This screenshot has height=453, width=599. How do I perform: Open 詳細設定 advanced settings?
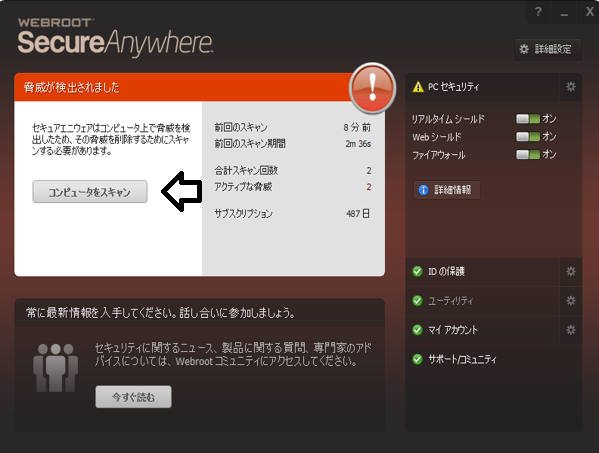pos(548,49)
